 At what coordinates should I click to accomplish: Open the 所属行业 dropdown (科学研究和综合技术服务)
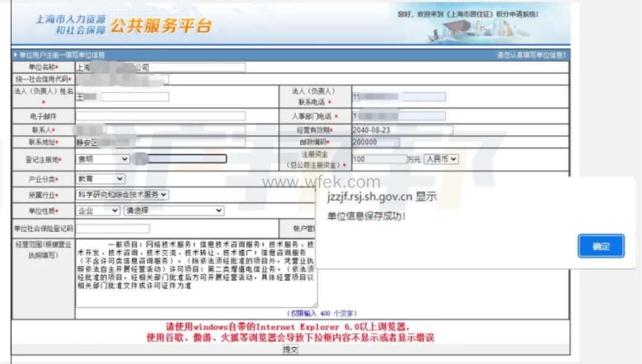point(122,195)
